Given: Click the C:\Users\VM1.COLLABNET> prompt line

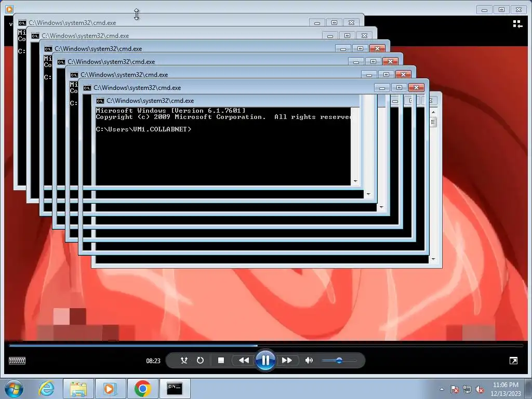Looking at the screenshot, I should [143, 129].
